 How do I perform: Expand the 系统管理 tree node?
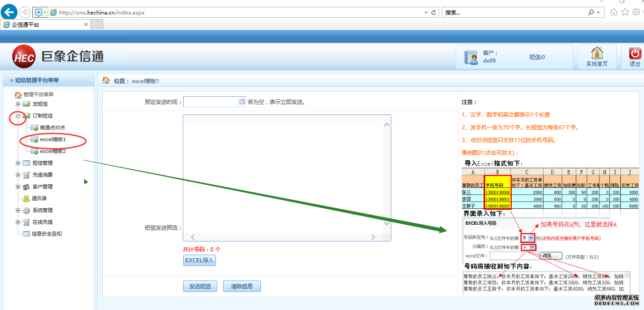click(x=18, y=210)
